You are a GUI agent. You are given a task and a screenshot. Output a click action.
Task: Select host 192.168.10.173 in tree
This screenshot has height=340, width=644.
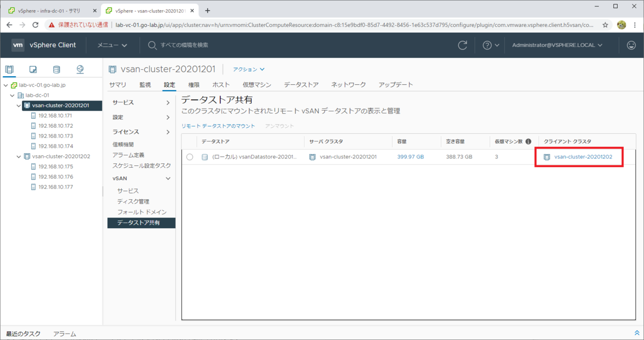pyautogui.click(x=55, y=136)
